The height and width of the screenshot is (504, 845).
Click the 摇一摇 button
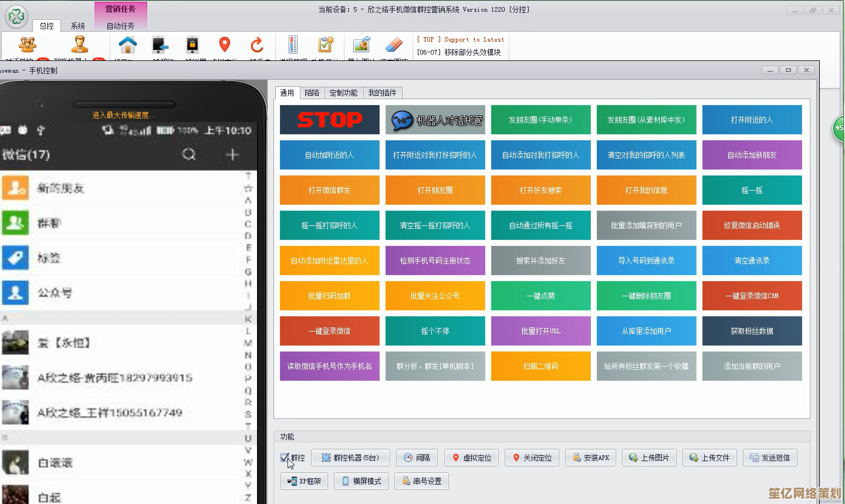752,190
